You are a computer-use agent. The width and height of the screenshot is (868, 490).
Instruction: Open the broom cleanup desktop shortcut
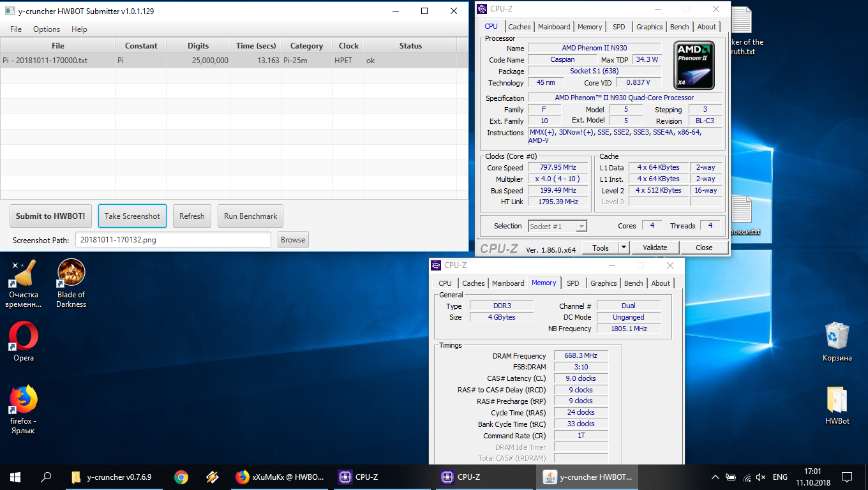(23, 283)
